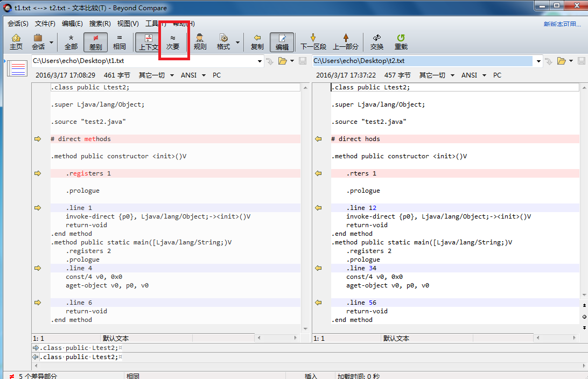Viewport: 588px width, 379px height.
Task: Toggle the 编辑 edit mode button
Action: tap(282, 42)
